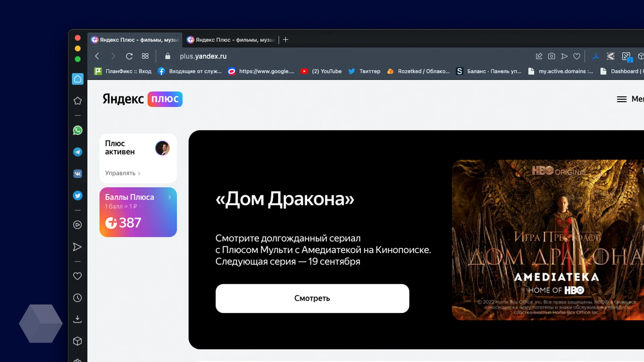Screen dimensions: 644x362
Task: Send page to My Flow
Action: click(x=565, y=56)
